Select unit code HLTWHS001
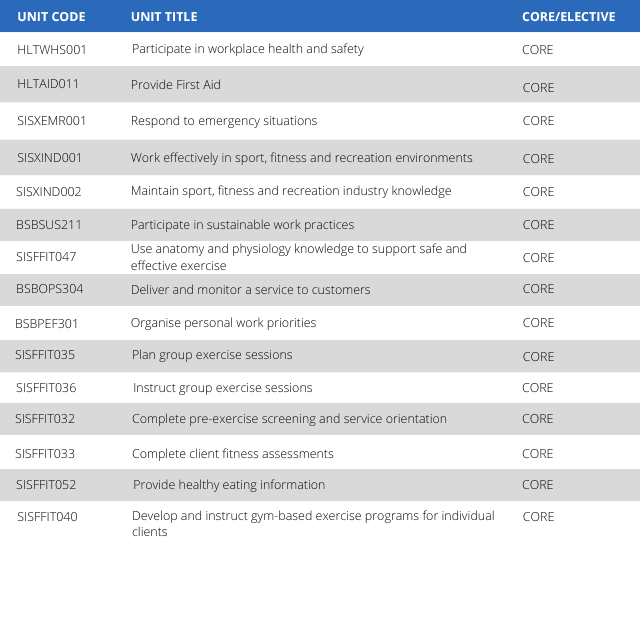Image resolution: width=640 pixels, height=640 pixels. 52,49
